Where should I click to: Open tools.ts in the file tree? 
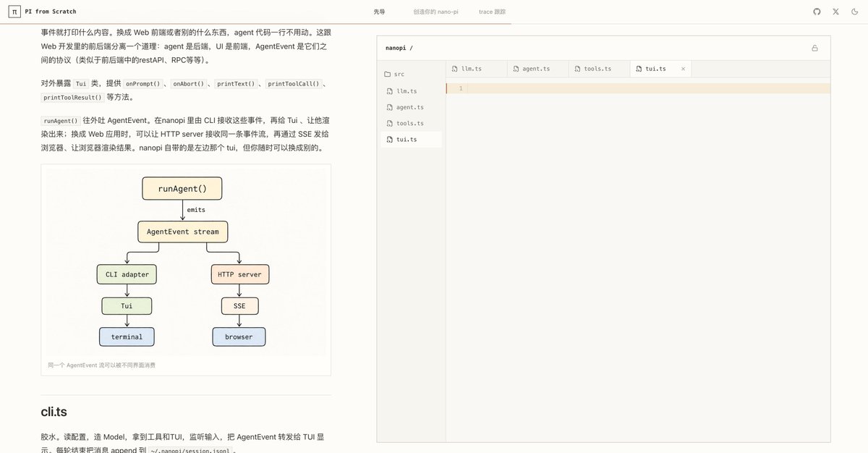[411, 123]
